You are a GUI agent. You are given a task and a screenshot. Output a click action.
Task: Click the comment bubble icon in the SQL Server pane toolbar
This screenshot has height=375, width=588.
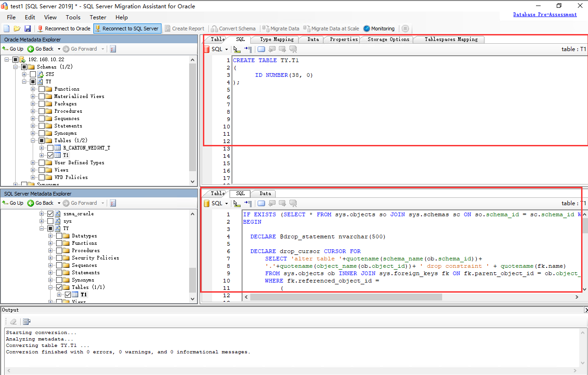(261, 203)
